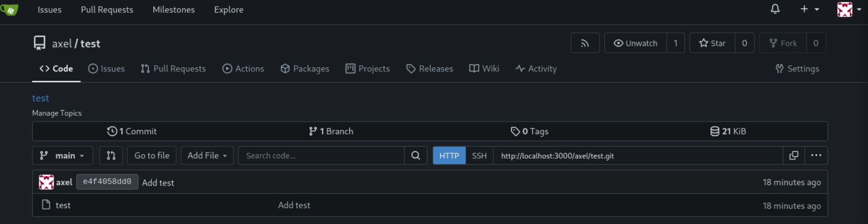This screenshot has width=868, height=224.
Task: Expand the main branch dropdown
Action: pyautogui.click(x=62, y=156)
